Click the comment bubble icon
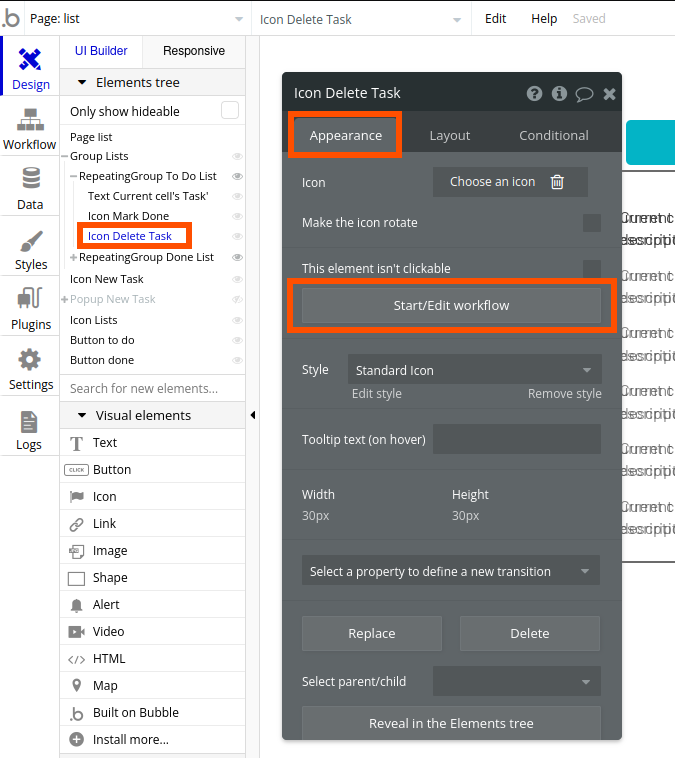675x758 pixels. click(584, 94)
